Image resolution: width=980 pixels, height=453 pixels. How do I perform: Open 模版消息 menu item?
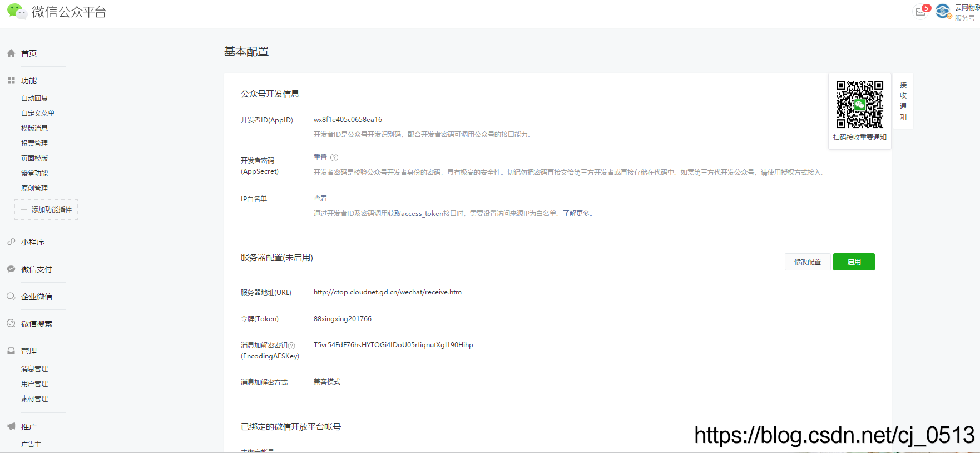pos(34,128)
